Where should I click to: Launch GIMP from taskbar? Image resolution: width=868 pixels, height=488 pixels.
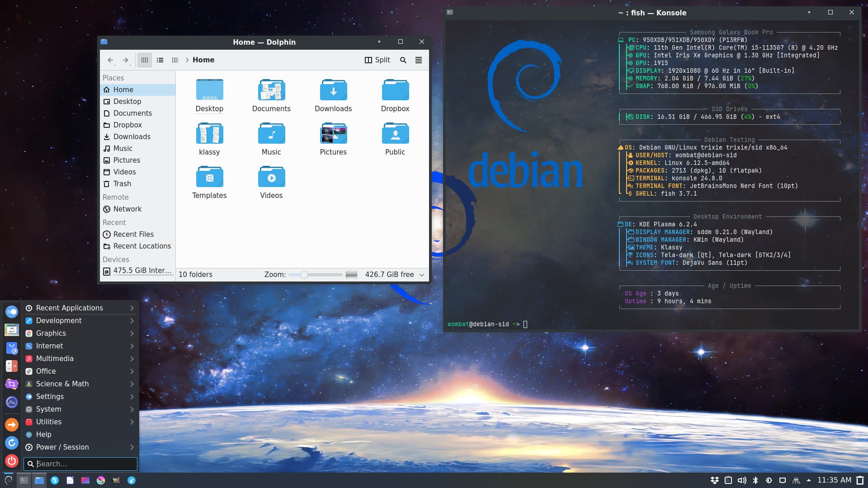[x=116, y=480]
